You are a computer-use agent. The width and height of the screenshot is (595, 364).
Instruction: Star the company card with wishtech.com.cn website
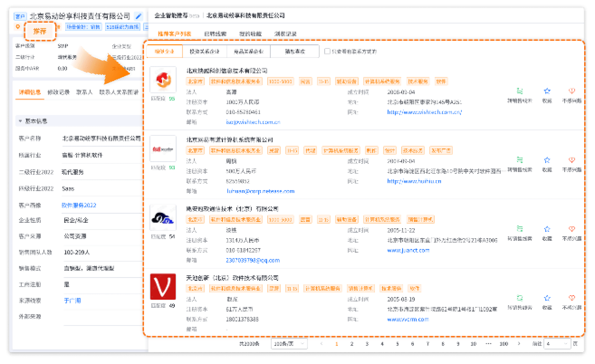pyautogui.click(x=547, y=91)
